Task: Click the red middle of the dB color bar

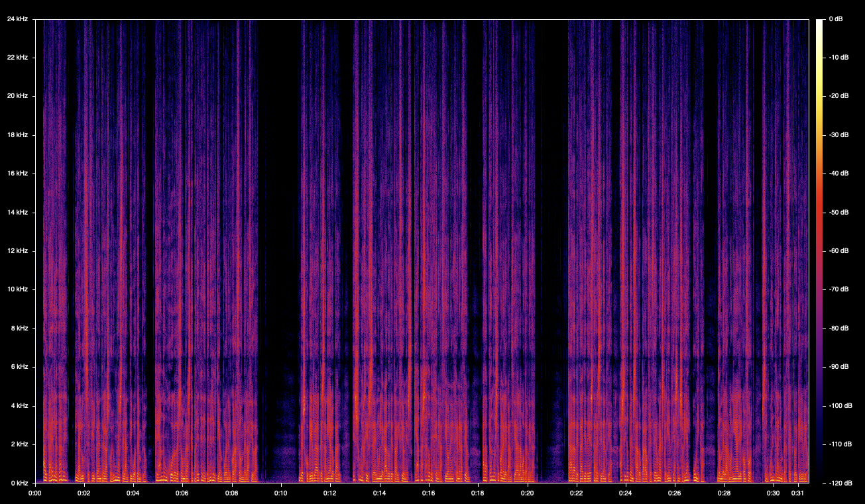Action: [819, 219]
